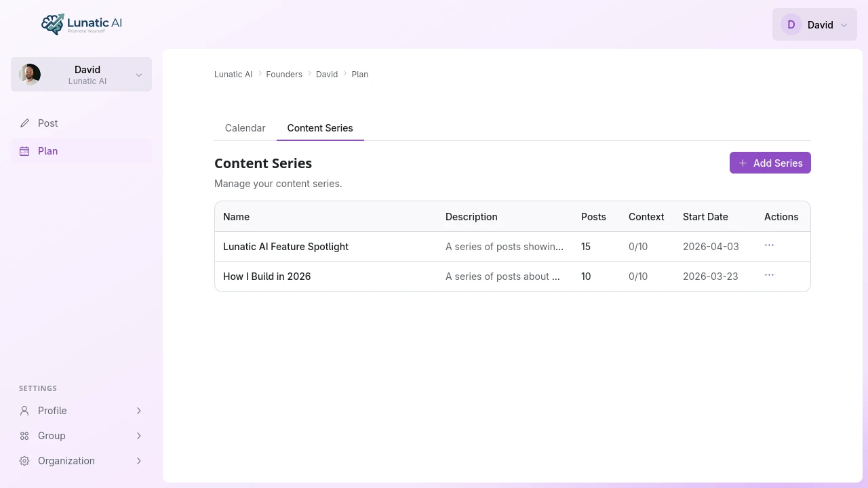Click the D avatar in the top right
The width and height of the screenshot is (868, 488).
click(x=791, y=24)
